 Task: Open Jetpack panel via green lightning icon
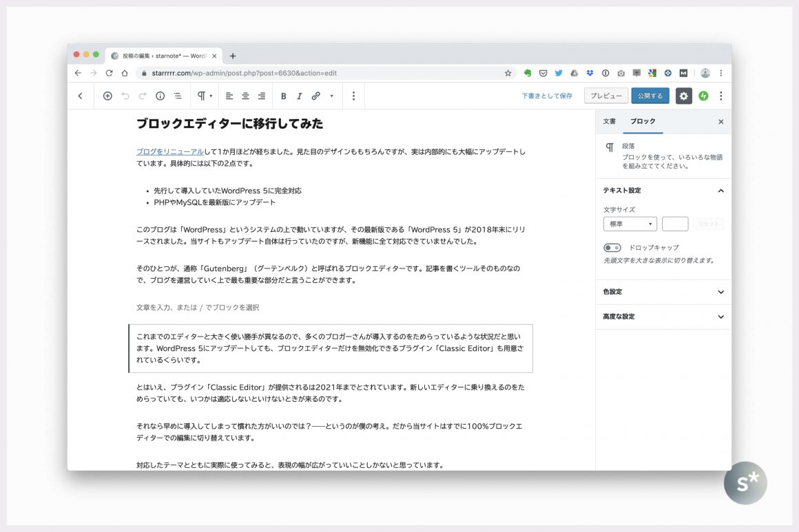[x=703, y=96]
